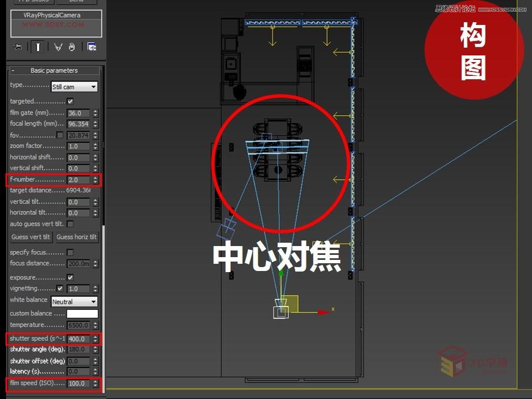532x399 pixels.
Task: Collapse the Basic parameters rollout
Action: 13,70
